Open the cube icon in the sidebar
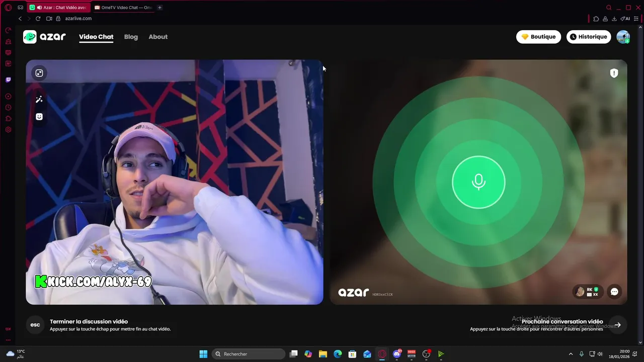644x362 pixels. (x=8, y=119)
